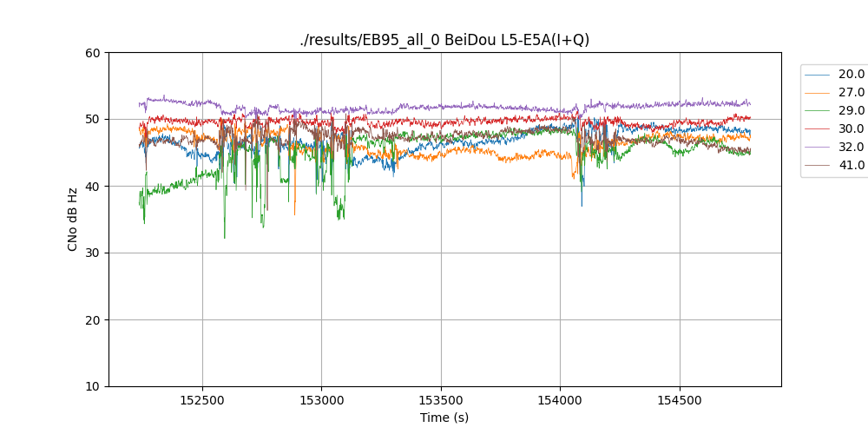Click the 154000 x-axis tick label
The width and height of the screenshot is (868, 434).
pyautogui.click(x=560, y=401)
